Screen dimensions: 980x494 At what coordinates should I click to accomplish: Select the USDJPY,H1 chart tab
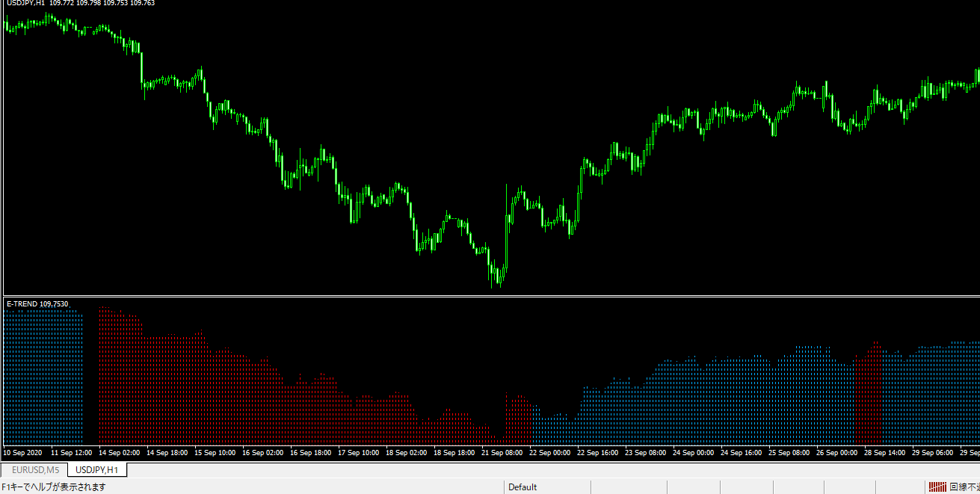97,470
